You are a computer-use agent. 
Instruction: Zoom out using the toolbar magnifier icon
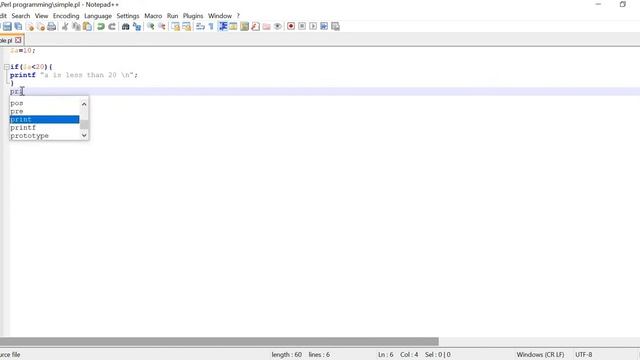click(162, 27)
